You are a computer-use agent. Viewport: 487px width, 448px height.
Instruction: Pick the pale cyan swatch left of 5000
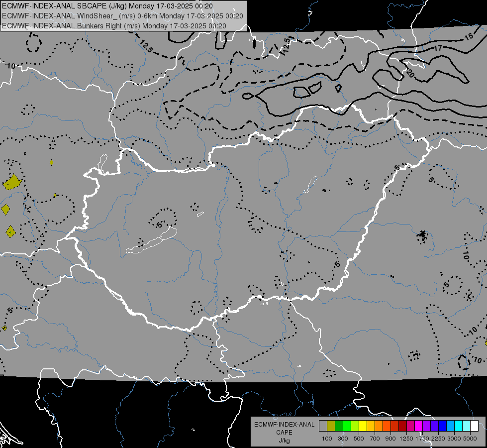tap(467, 426)
